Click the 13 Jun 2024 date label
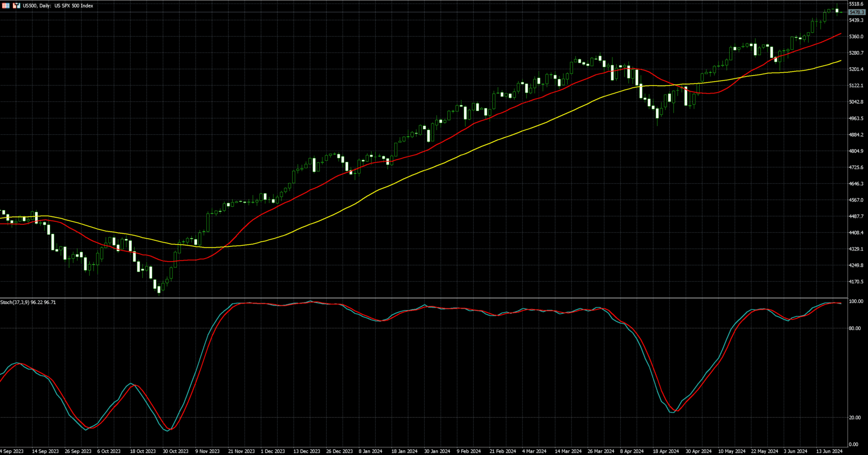The height and width of the screenshot is (455, 868). (829, 451)
